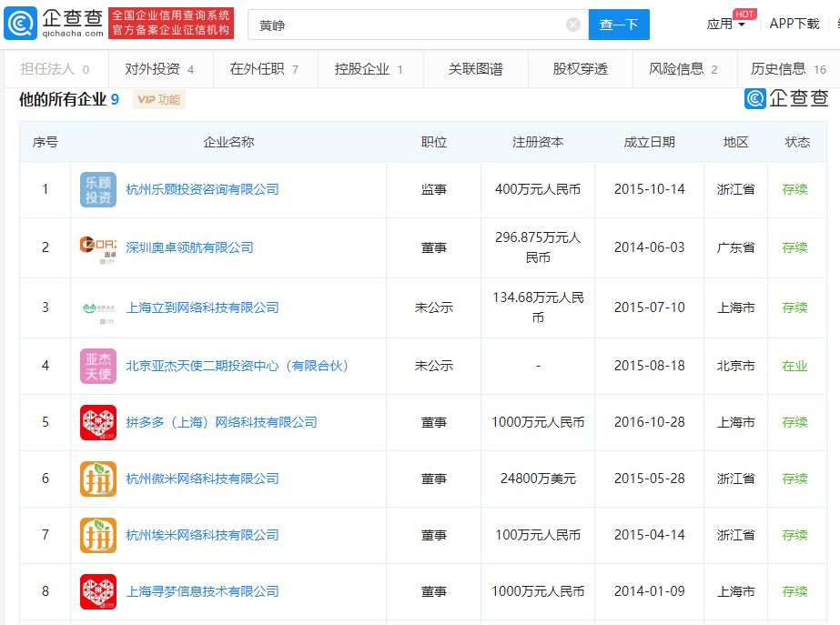Click the 职位 column header
Viewport: 840px width, 625px height.
434,143
